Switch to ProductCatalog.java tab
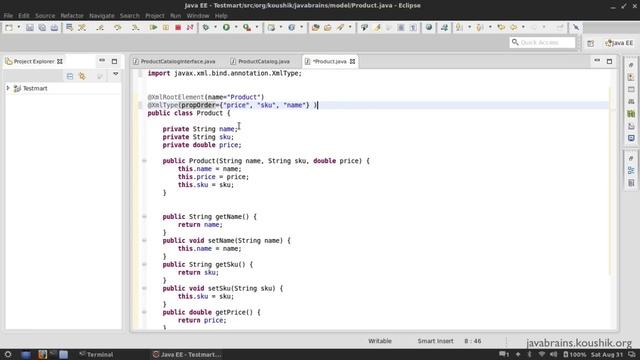The width and height of the screenshot is (640, 360). pyautogui.click(x=260, y=61)
